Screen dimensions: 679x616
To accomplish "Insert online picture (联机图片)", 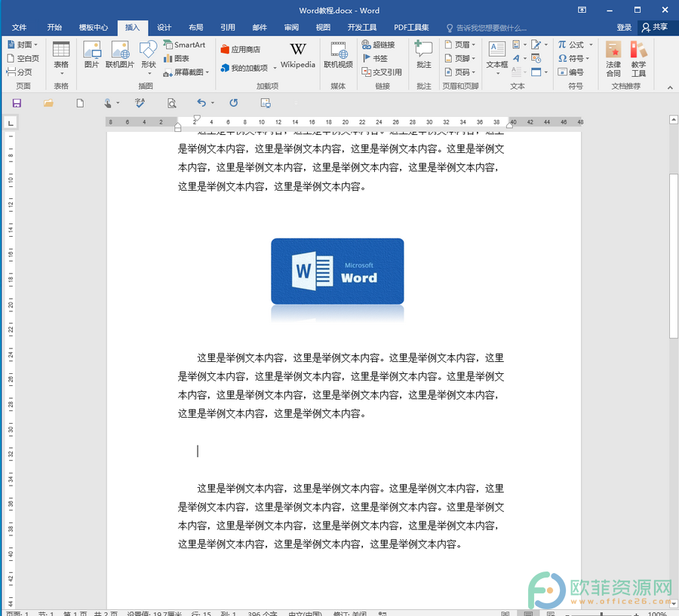I will coord(120,55).
